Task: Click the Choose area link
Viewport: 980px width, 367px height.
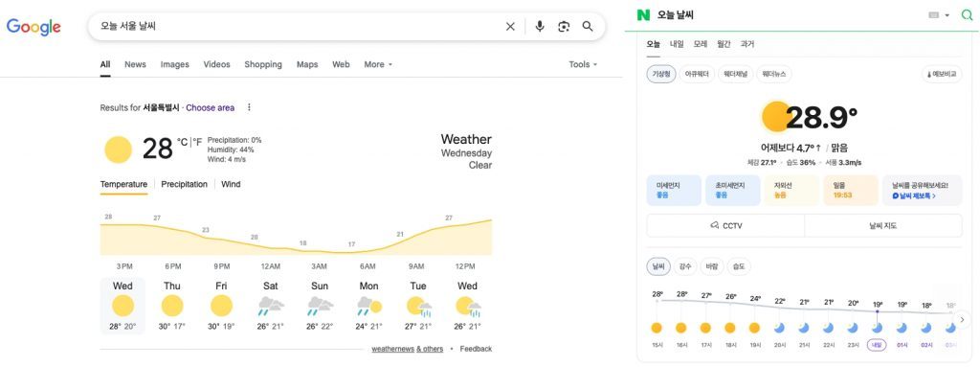Action: tap(210, 107)
